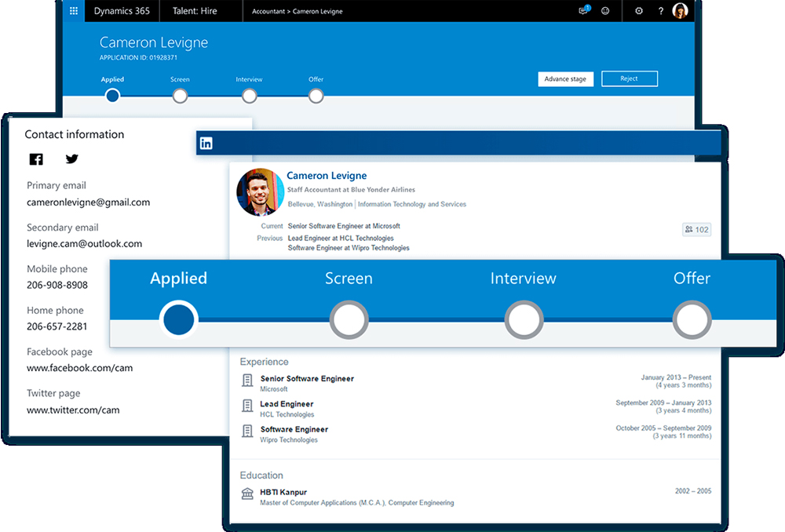
Task: Select the Offer stage circle in the page header
Action: click(x=316, y=96)
